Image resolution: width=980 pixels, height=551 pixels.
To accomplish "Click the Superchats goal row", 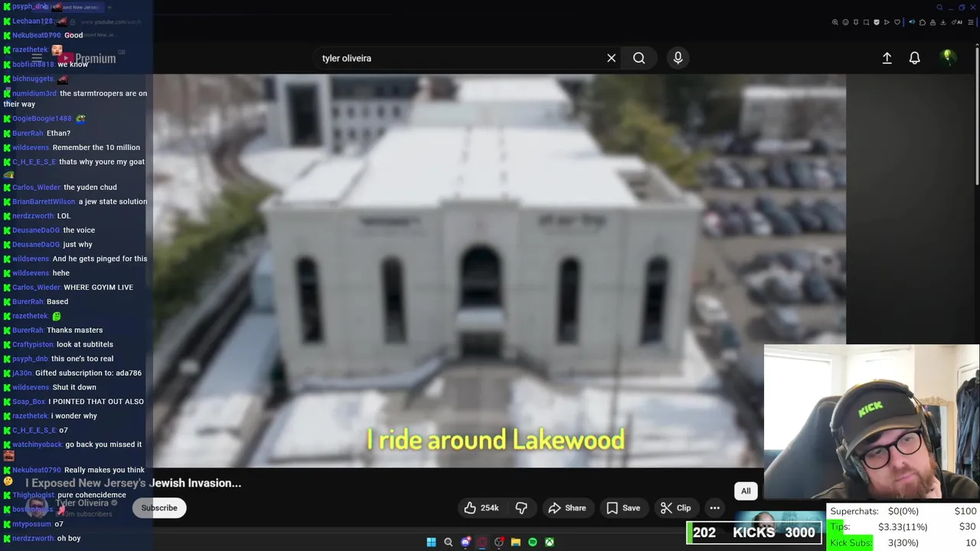I will tap(903, 511).
